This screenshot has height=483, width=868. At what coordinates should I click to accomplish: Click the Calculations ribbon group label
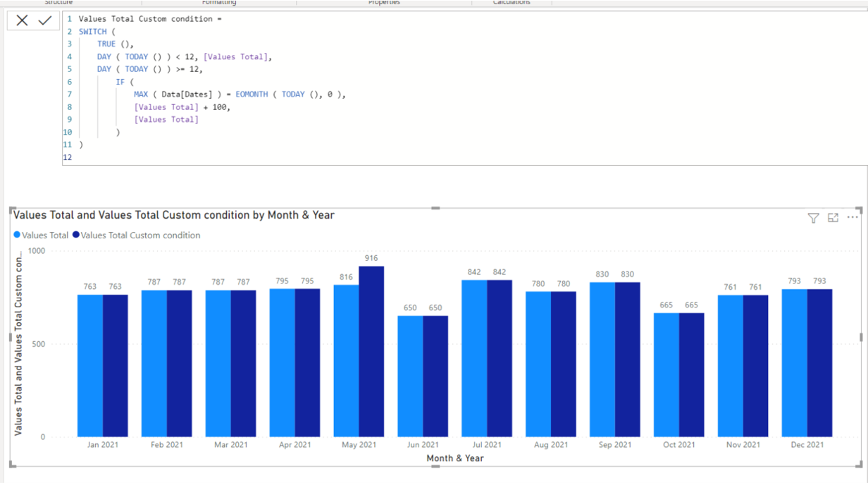[x=512, y=3]
